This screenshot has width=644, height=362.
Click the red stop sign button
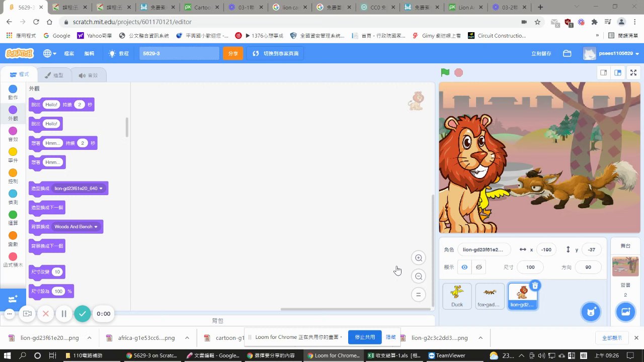point(458,72)
